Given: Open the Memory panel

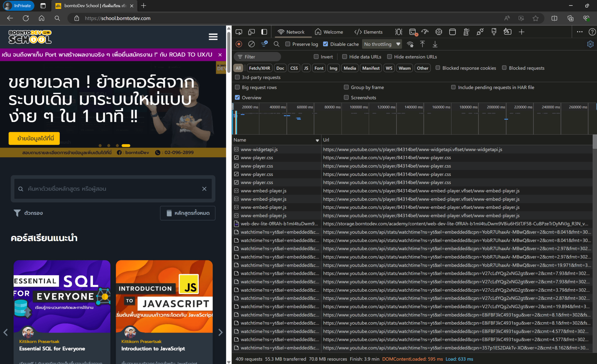Looking at the screenshot, I should pos(439,32).
